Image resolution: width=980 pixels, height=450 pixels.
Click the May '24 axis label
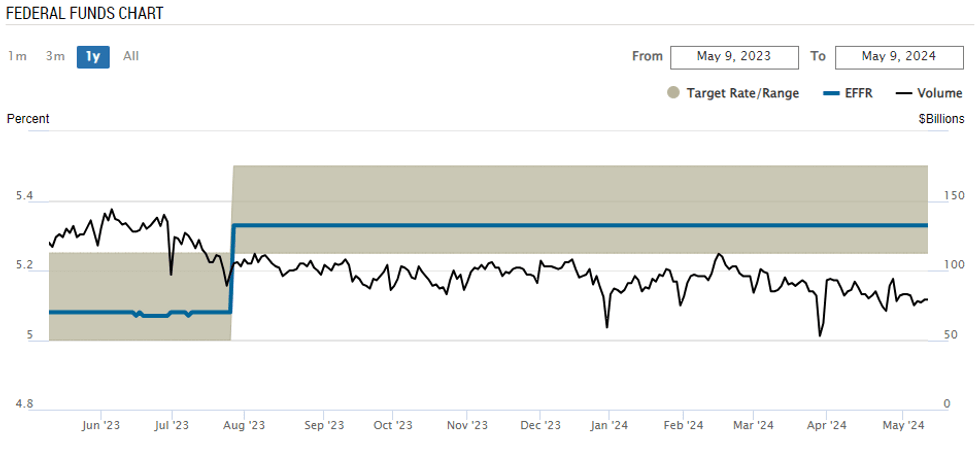pyautogui.click(x=903, y=425)
